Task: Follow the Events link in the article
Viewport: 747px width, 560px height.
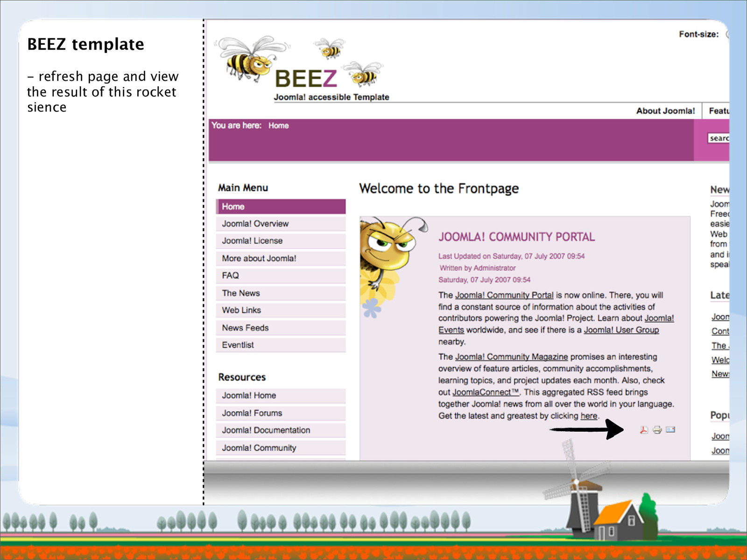Action: (451, 330)
